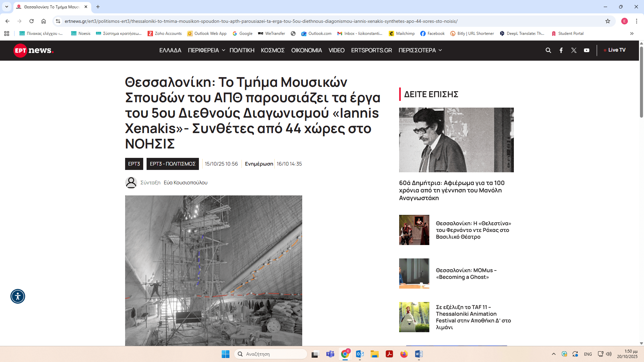This screenshot has height=362, width=644.
Task: Open the accessibility widget button
Action: [x=18, y=296]
